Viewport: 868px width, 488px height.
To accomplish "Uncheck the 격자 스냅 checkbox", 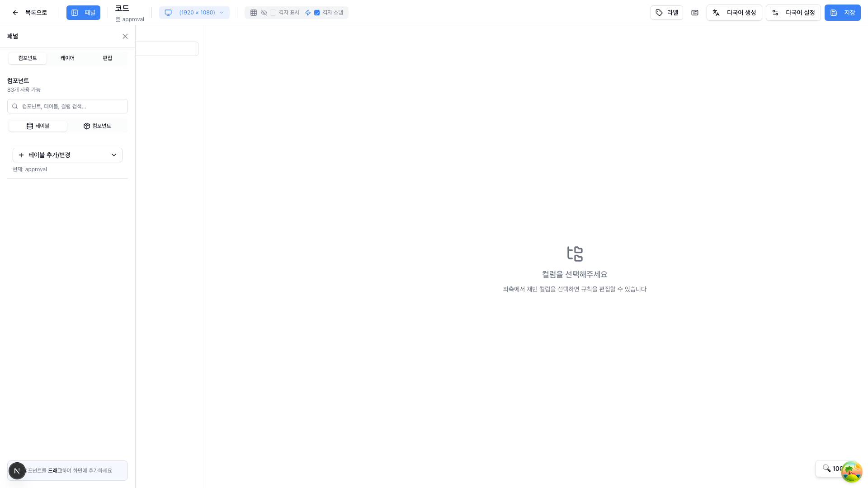I will pos(317,13).
